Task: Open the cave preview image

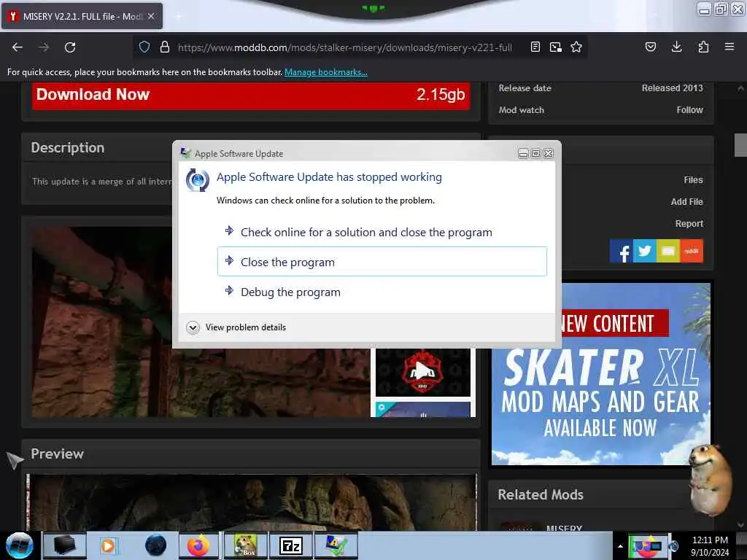Action: pyautogui.click(x=251, y=502)
